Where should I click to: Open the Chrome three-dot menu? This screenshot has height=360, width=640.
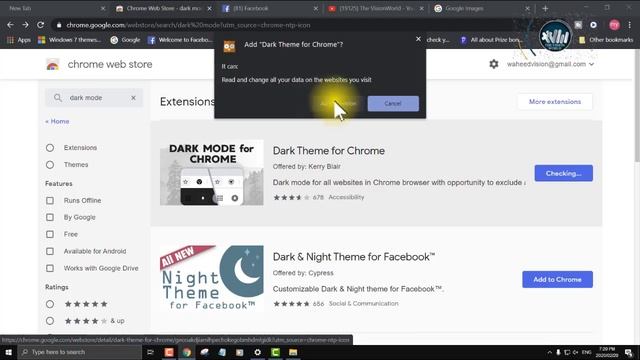click(630, 25)
